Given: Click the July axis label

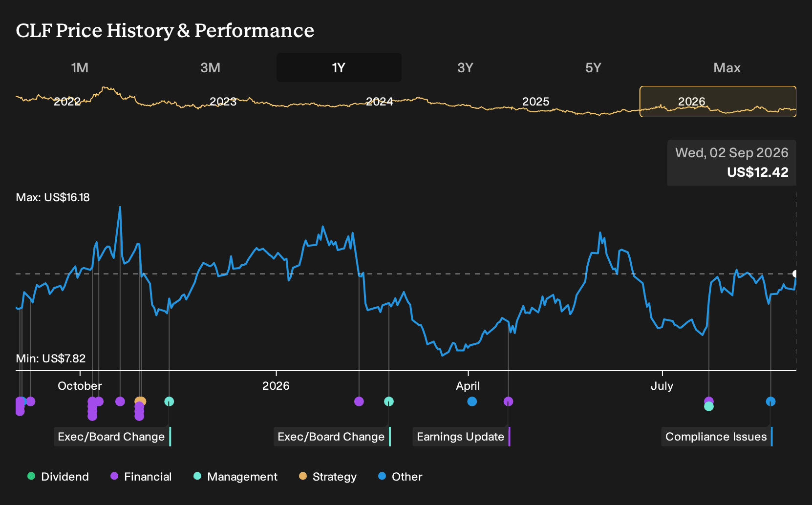Looking at the screenshot, I should pos(662,386).
